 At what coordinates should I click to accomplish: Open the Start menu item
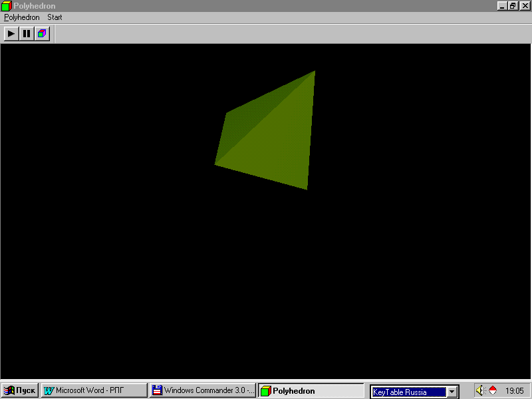[55, 17]
